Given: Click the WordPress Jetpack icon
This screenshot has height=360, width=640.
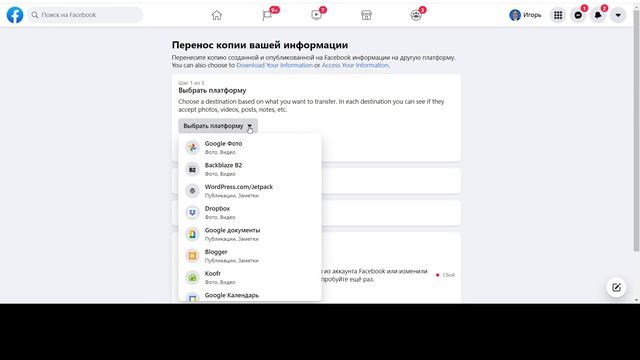Looking at the screenshot, I should [x=192, y=191].
